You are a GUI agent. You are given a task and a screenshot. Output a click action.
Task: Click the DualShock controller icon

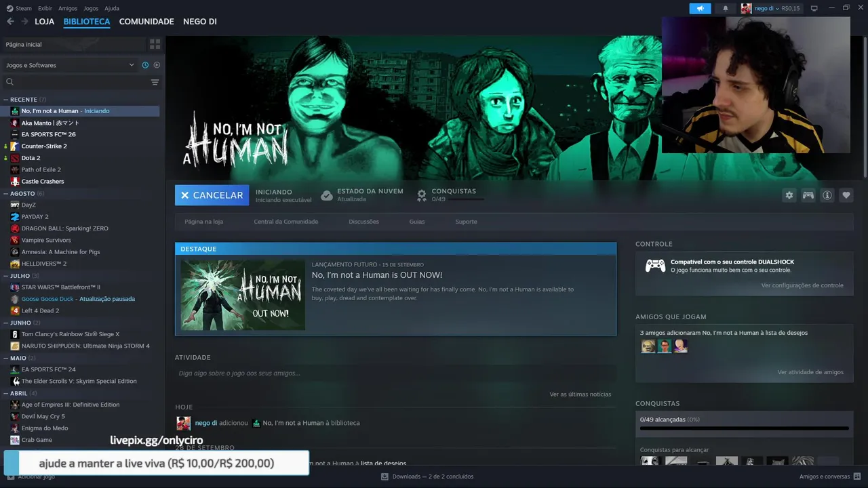click(x=655, y=266)
